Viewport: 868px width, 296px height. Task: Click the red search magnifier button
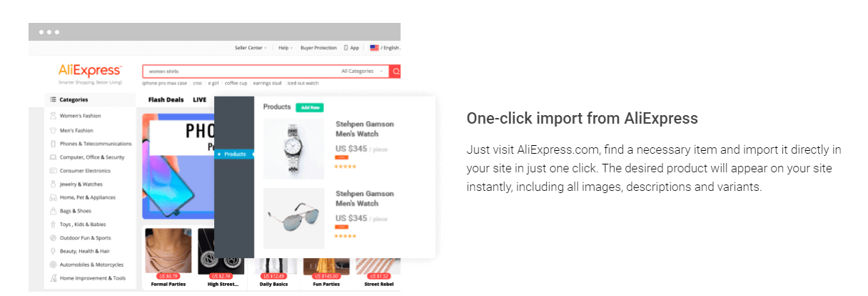395,71
